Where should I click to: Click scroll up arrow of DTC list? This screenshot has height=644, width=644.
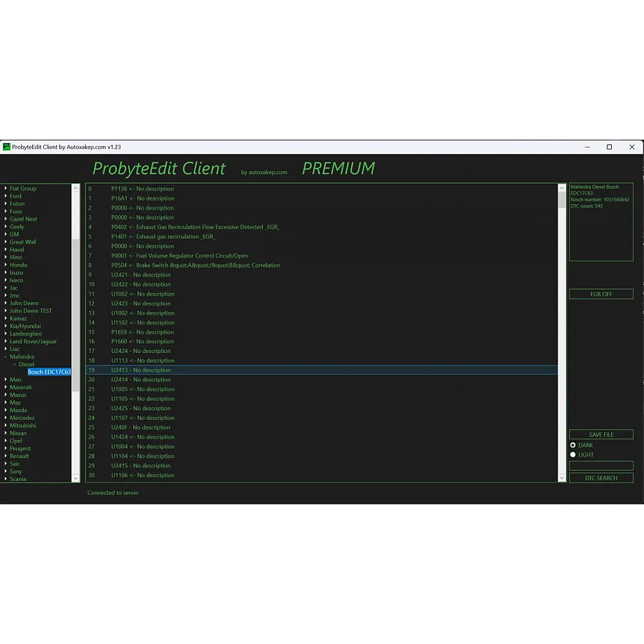562,189
